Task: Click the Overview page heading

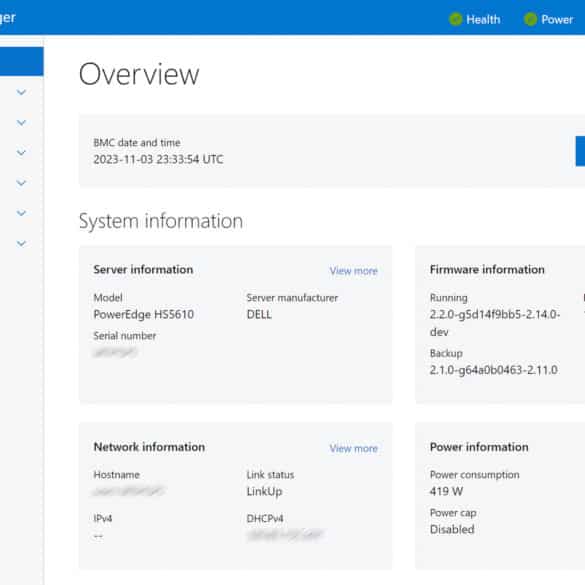Action: click(x=139, y=74)
